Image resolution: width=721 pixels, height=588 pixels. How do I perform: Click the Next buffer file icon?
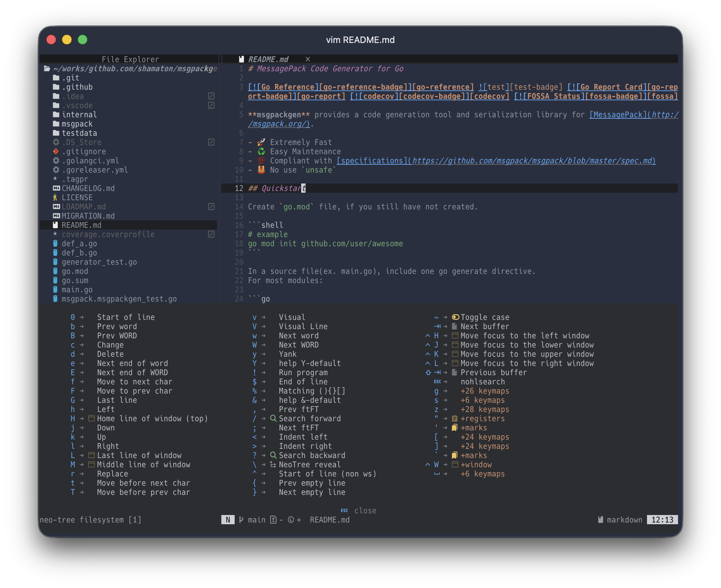pos(455,326)
